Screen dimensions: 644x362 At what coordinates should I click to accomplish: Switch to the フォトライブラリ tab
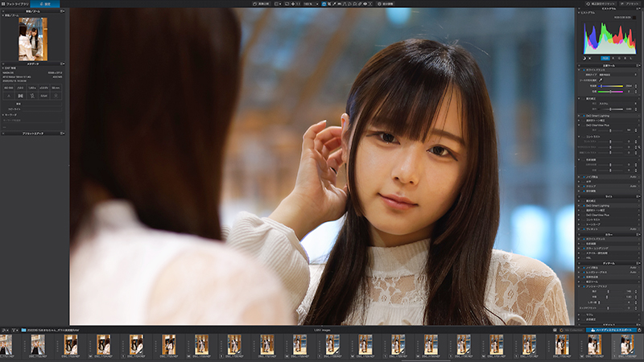(x=14, y=4)
